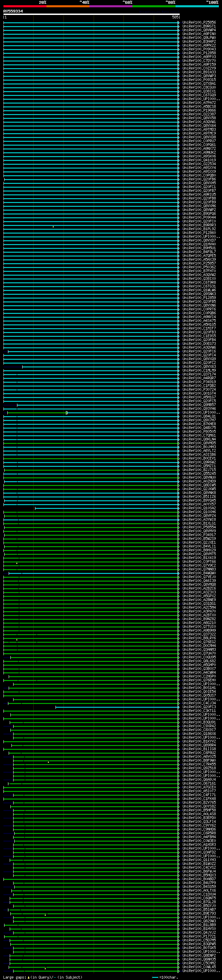This screenshot has height=980, width=222.
Task: Click the UniRef100_Q46I39 label
Action: coord(199,581)
